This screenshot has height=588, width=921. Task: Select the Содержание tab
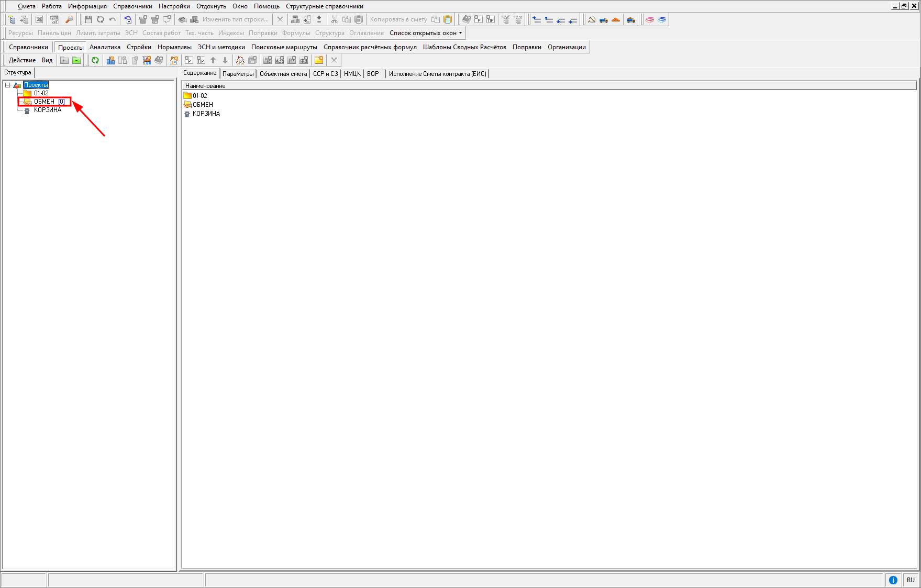[200, 73]
